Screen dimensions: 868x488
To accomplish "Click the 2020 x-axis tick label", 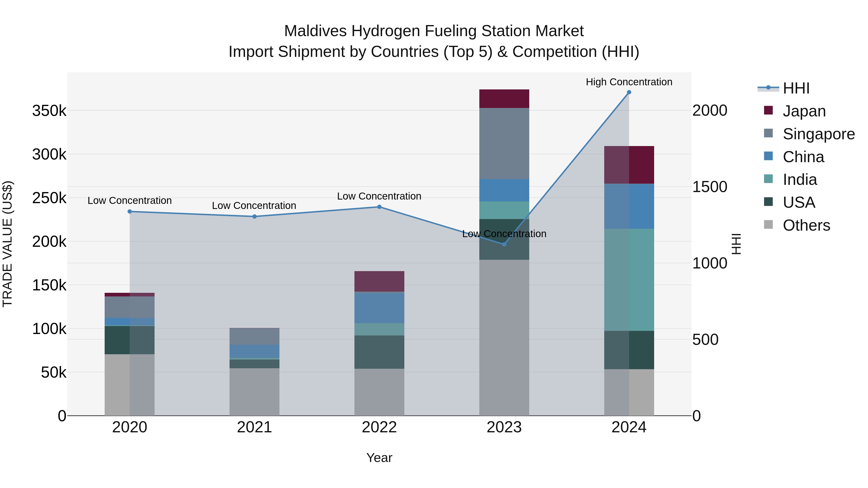I will tap(130, 427).
